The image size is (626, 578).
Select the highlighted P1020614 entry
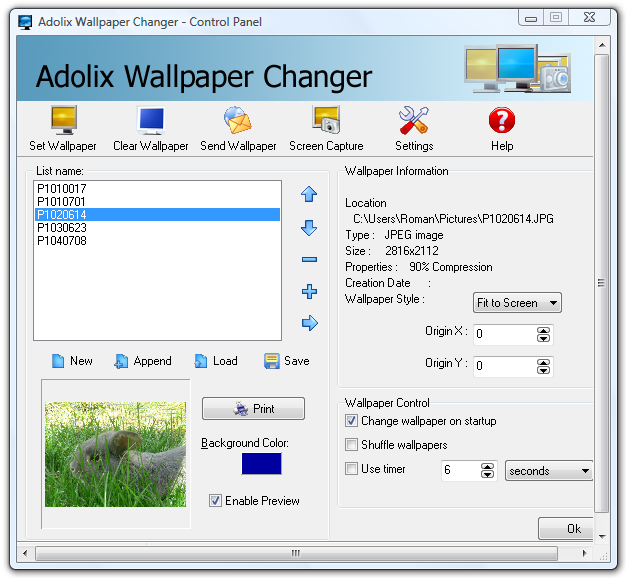pos(157,214)
